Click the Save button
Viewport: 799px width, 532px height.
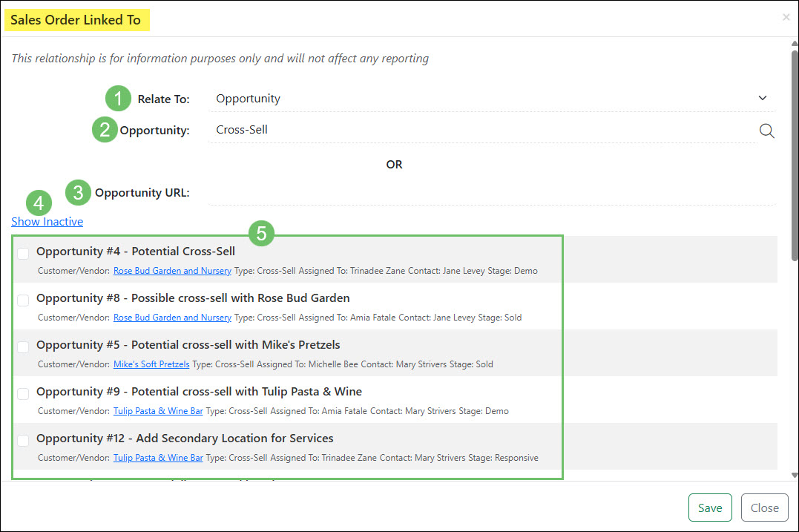[710, 508]
